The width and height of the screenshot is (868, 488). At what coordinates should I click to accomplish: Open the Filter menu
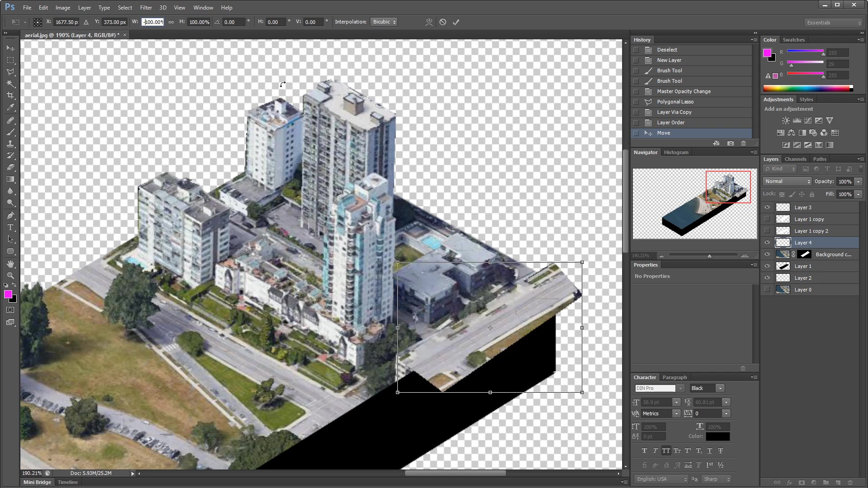(146, 8)
